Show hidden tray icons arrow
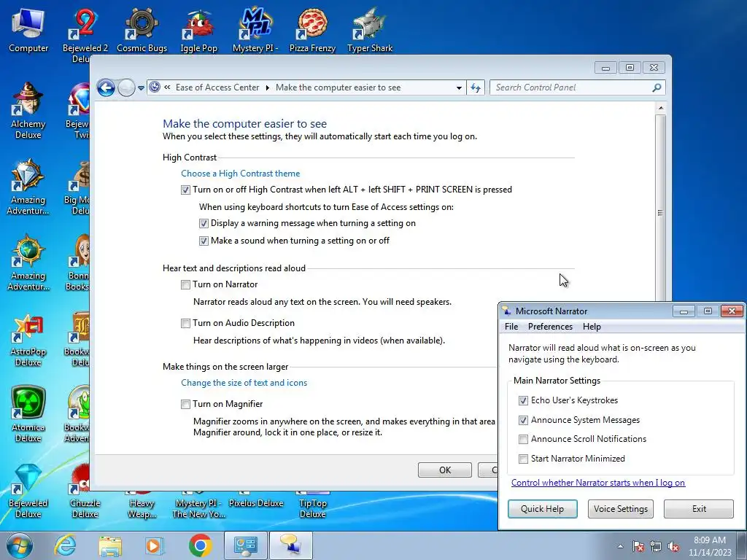Image resolution: width=747 pixels, height=560 pixels. (x=620, y=546)
